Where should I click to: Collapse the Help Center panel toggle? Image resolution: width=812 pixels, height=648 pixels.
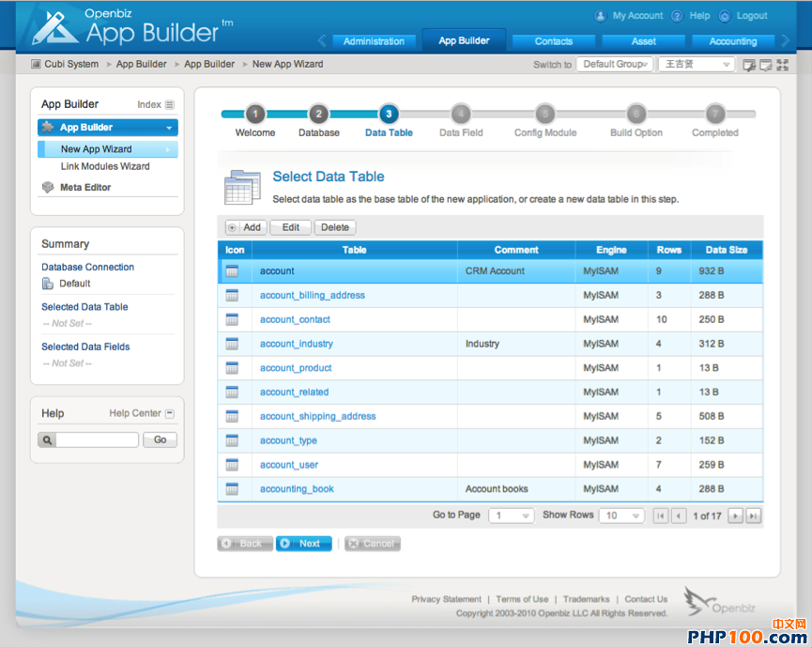click(x=170, y=413)
